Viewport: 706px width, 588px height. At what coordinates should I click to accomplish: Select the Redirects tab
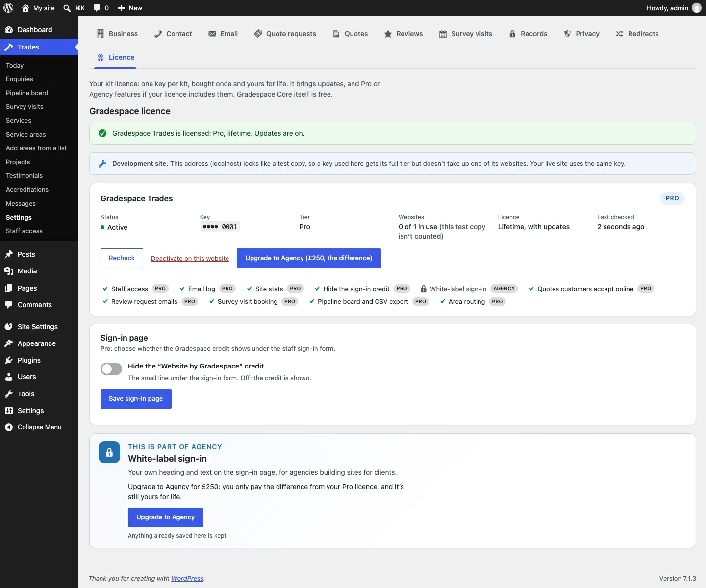pos(637,34)
